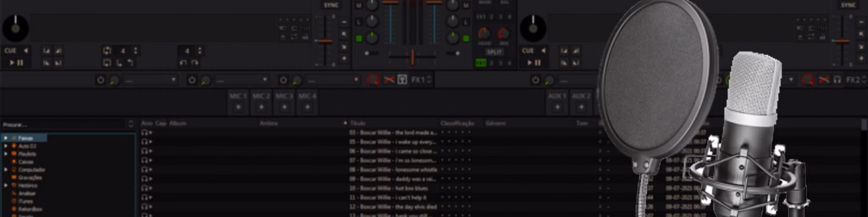Toggle the left deck beatloop icon
Screen dimensions: 868x217
coord(107,51)
